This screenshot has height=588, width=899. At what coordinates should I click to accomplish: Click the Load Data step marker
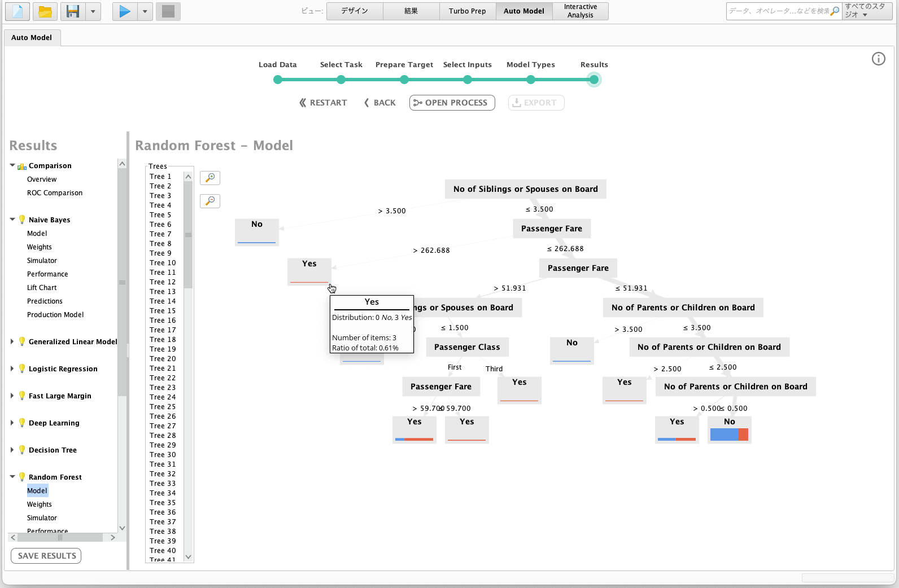coord(278,80)
